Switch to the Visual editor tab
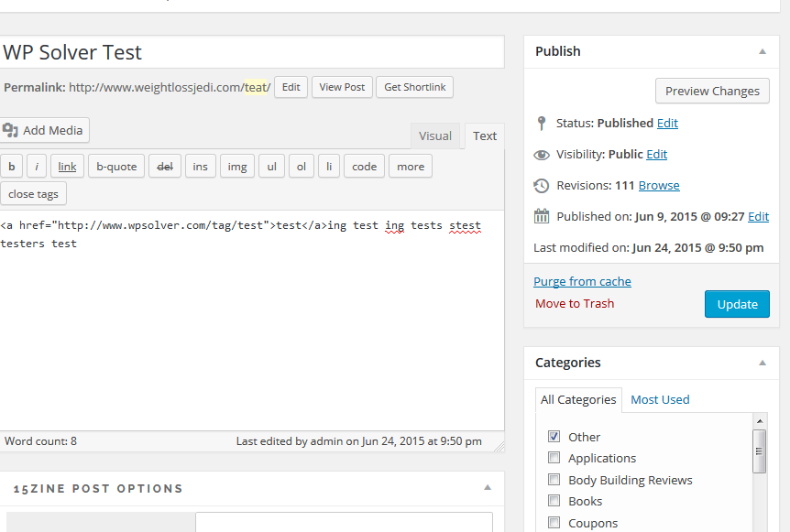790x532 pixels. 435,136
